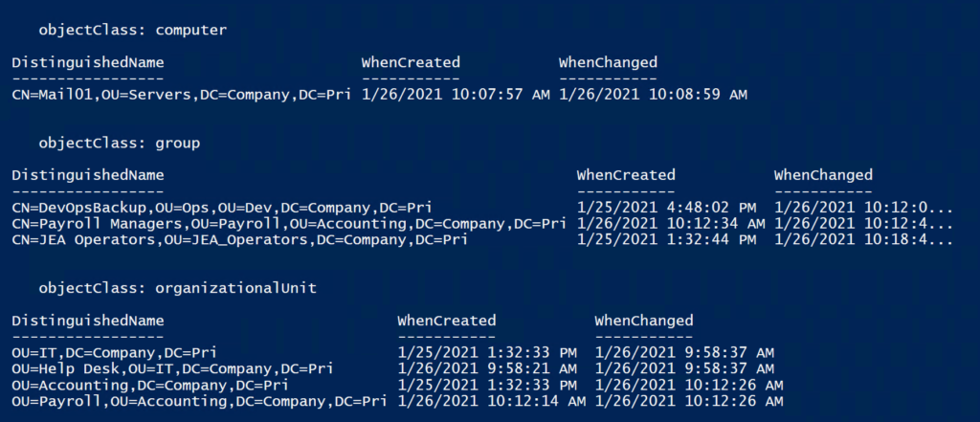Click the objectClass: group heading
This screenshot has width=980, height=422.
coord(120,144)
